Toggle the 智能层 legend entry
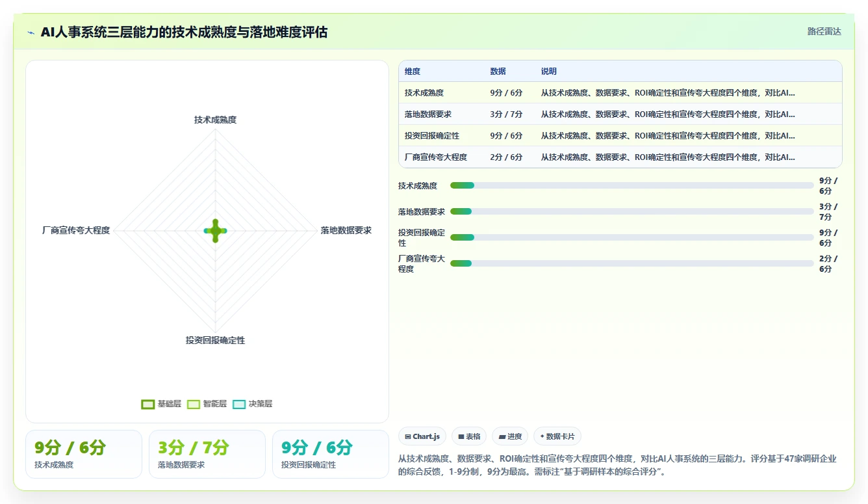The image size is (868, 504). [207, 404]
